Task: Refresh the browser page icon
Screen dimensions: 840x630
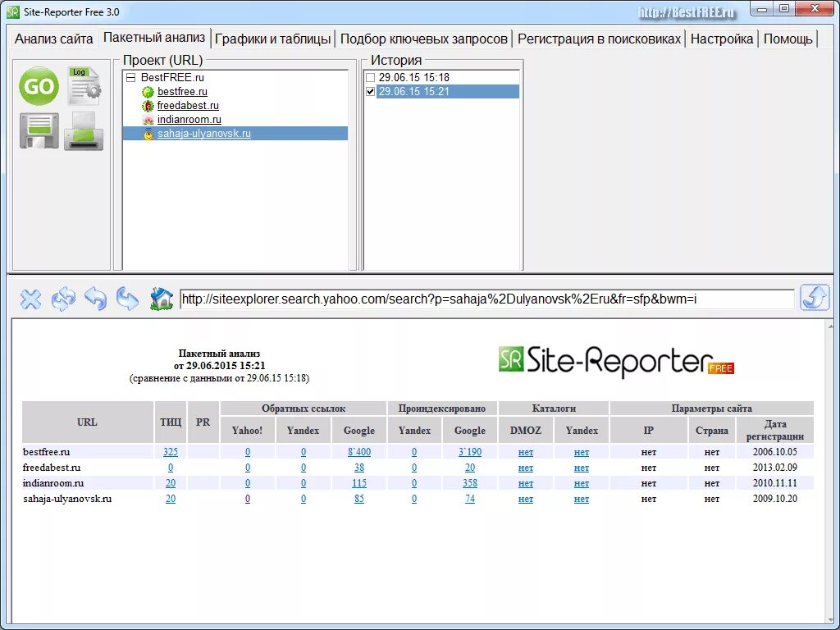Action: point(63,299)
